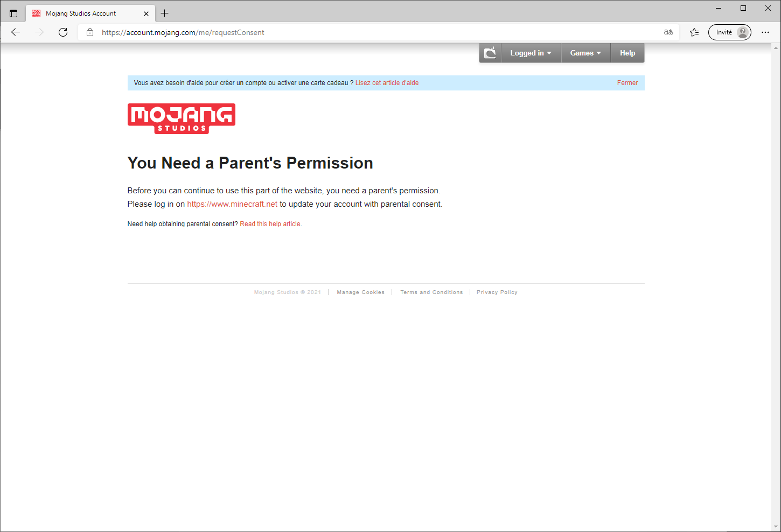Click the Mojang icon in navigation bar
The width and height of the screenshot is (781, 532).
(490, 53)
